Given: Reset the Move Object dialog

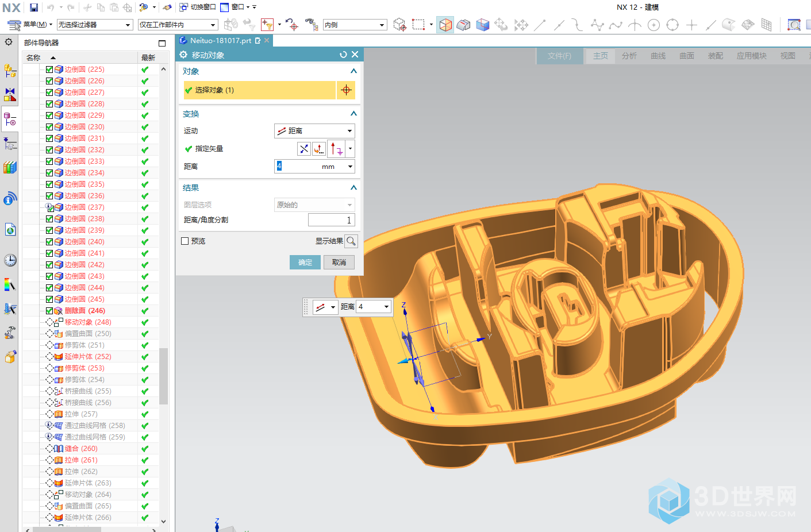Looking at the screenshot, I should [343, 55].
